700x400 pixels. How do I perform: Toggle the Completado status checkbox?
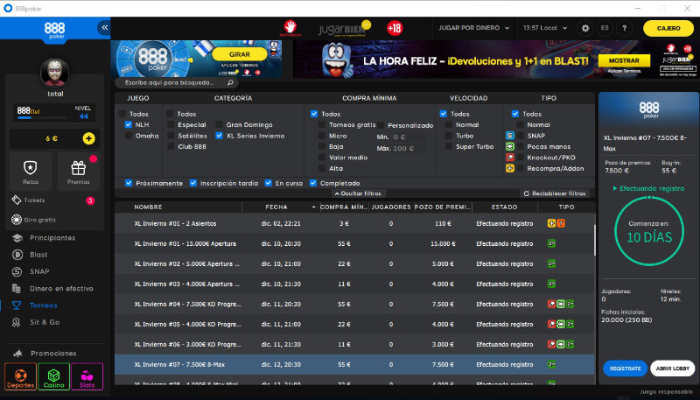(313, 183)
